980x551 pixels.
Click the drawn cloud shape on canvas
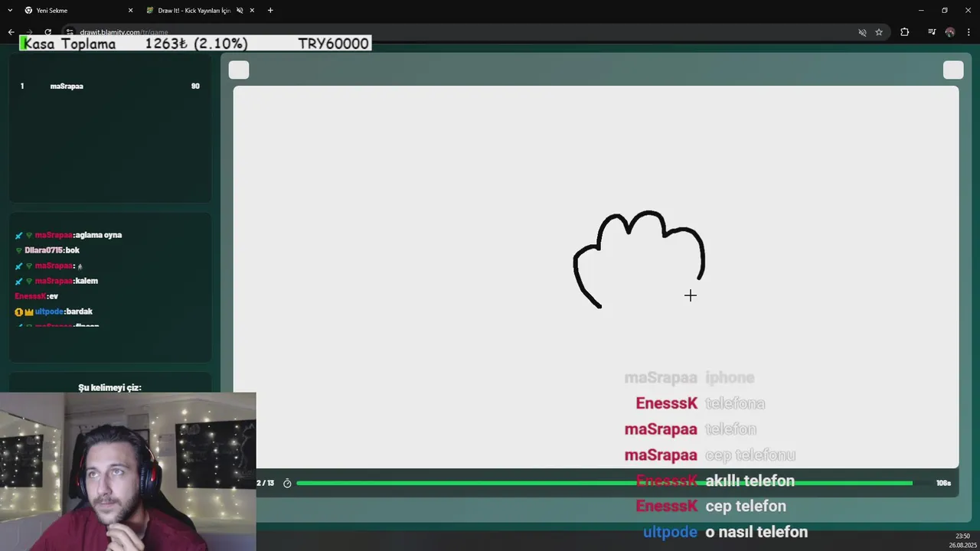[639, 258]
